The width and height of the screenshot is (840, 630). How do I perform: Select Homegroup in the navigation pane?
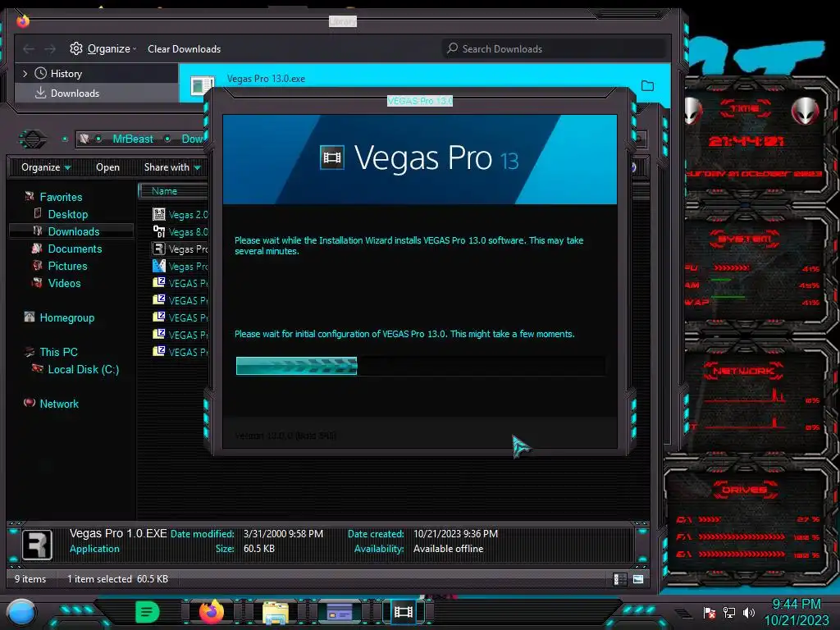pos(67,317)
